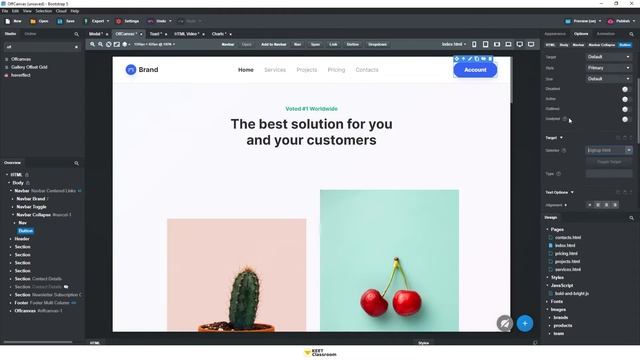Select the widest desktop viewport icon

tap(531, 44)
